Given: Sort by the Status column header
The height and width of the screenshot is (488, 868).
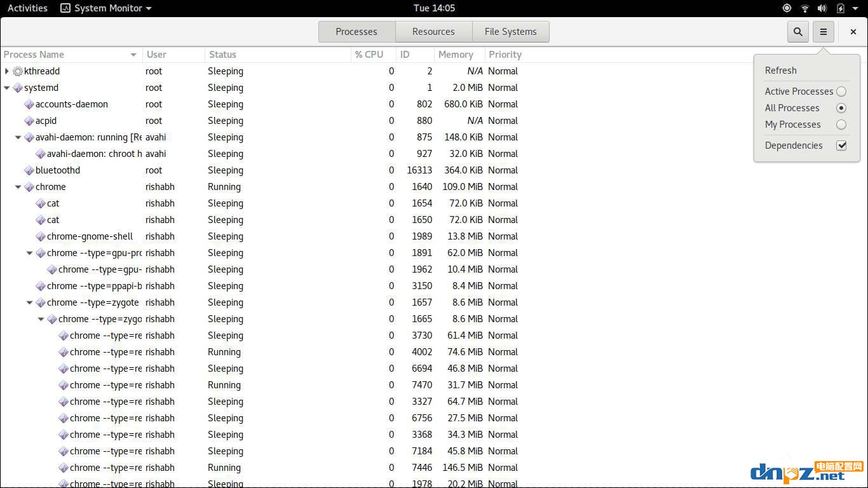Looking at the screenshot, I should point(278,55).
